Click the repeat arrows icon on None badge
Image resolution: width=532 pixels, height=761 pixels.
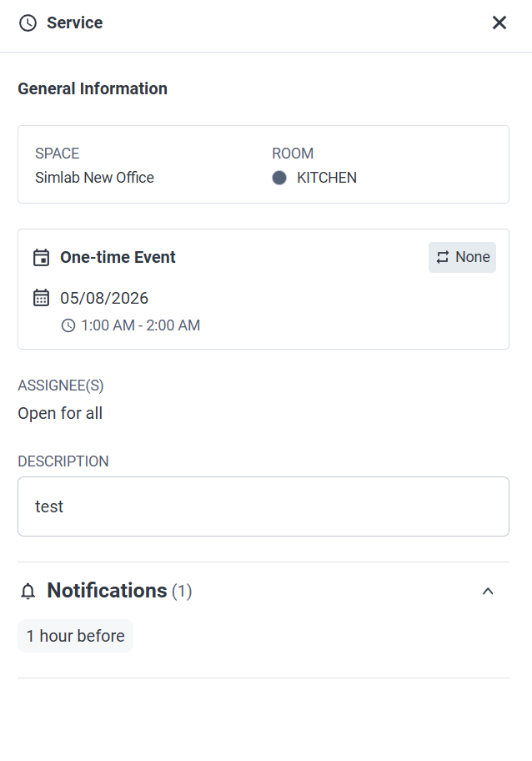point(442,257)
